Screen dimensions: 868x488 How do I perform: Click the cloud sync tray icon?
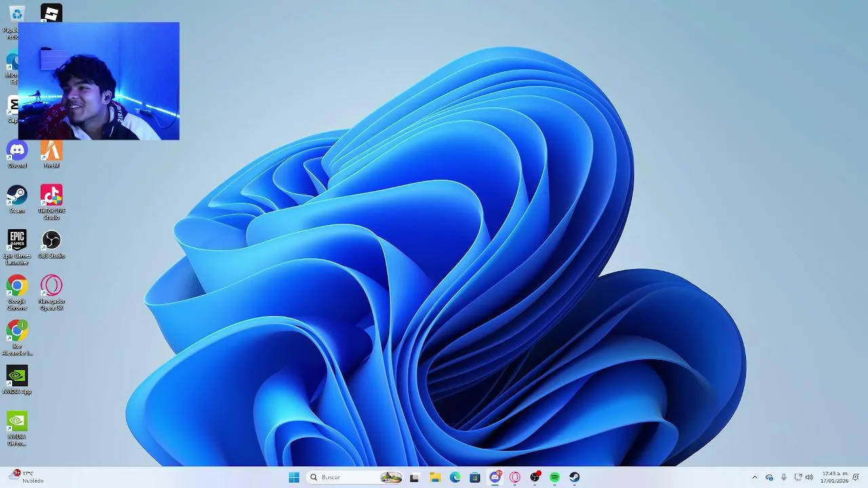(769, 478)
